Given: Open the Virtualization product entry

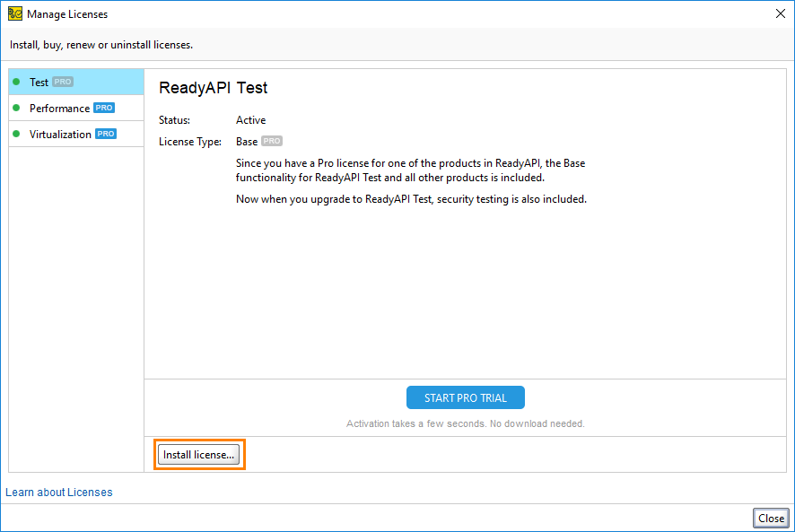Looking at the screenshot, I should (60, 135).
